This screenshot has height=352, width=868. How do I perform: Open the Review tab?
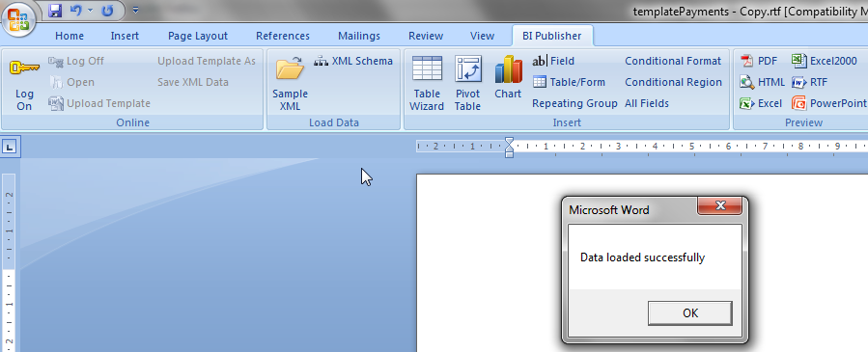point(426,36)
